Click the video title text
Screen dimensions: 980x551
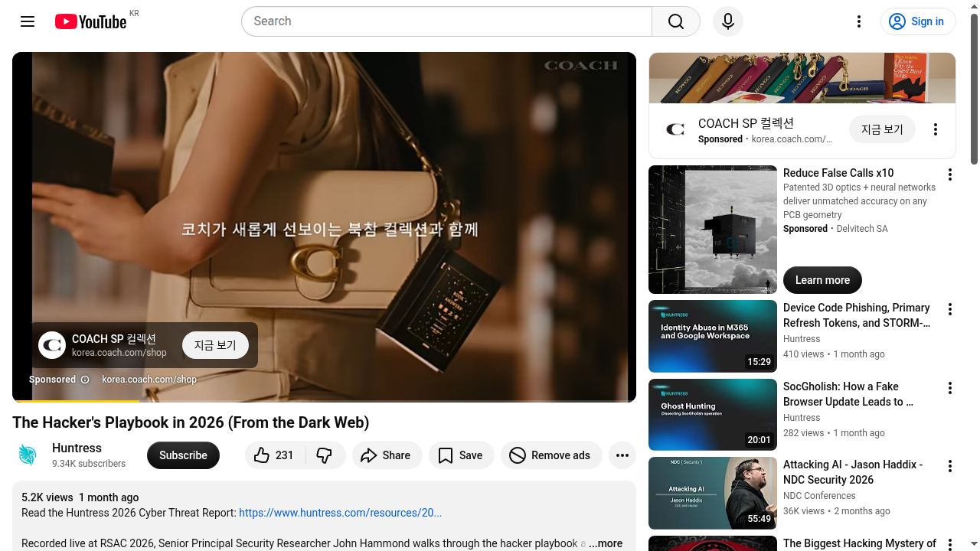191,422
